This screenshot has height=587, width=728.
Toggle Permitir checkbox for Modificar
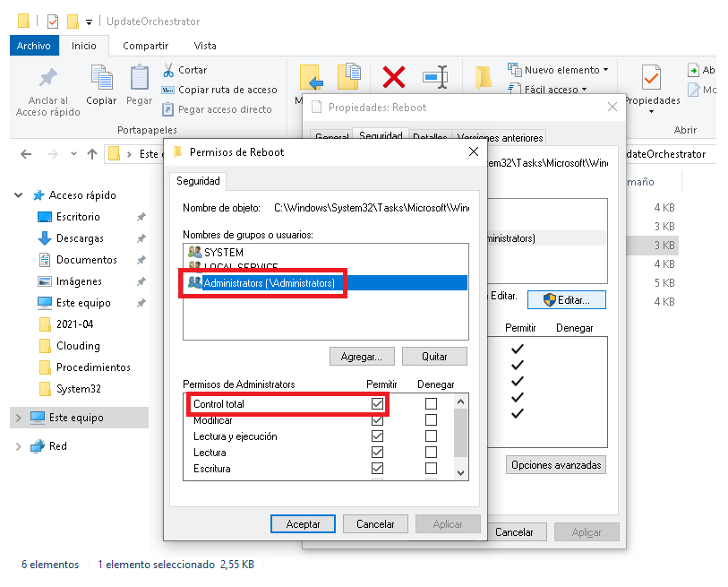coord(378,420)
